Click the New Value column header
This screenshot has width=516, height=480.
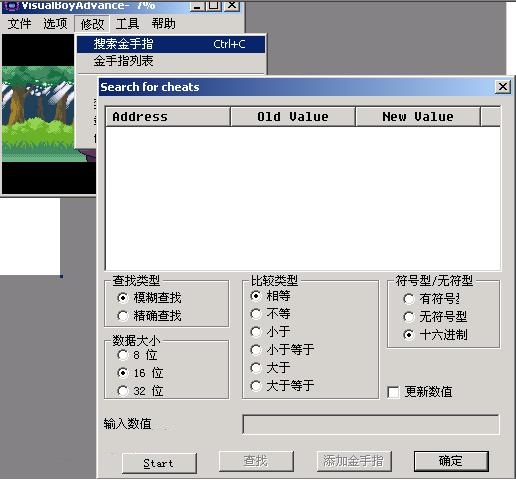point(418,117)
